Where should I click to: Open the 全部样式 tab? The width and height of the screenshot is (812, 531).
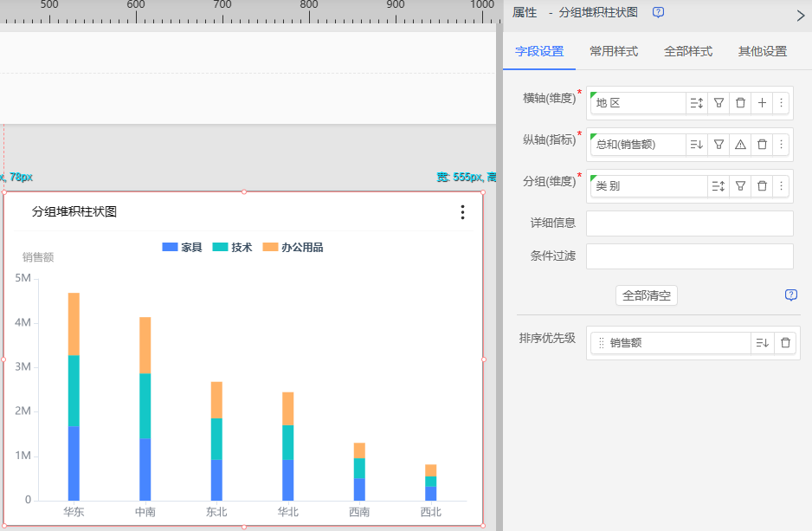pyautogui.click(x=688, y=52)
